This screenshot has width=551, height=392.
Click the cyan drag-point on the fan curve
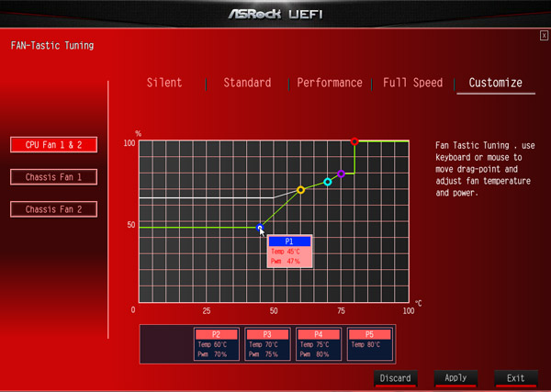[328, 182]
